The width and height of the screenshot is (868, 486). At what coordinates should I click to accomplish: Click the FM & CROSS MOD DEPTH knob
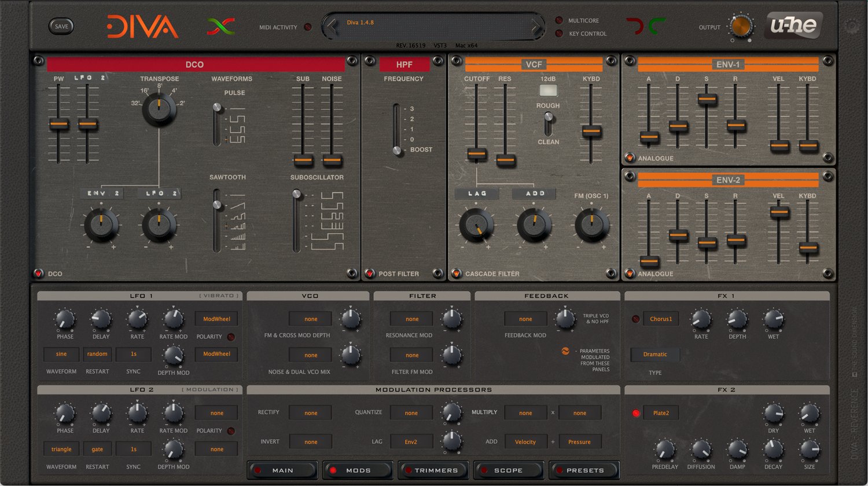[x=350, y=319]
